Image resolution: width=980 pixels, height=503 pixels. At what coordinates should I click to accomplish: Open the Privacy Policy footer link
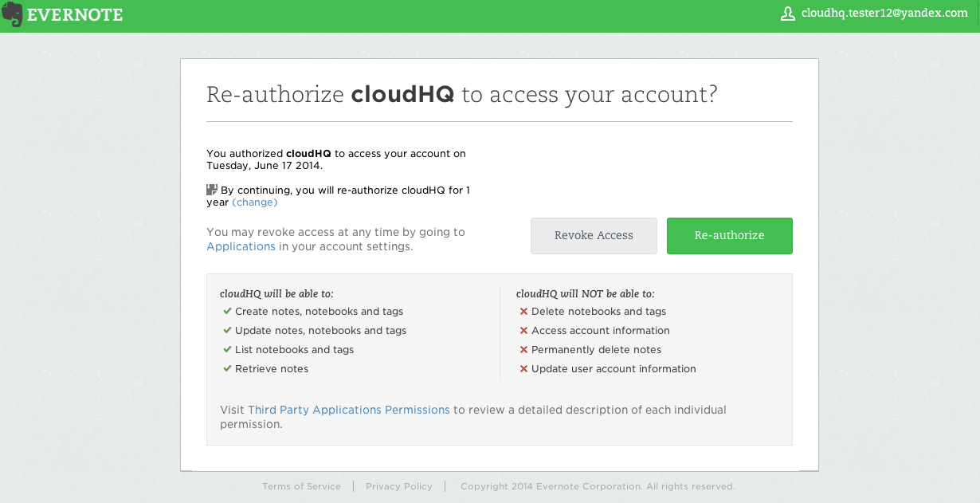399,486
